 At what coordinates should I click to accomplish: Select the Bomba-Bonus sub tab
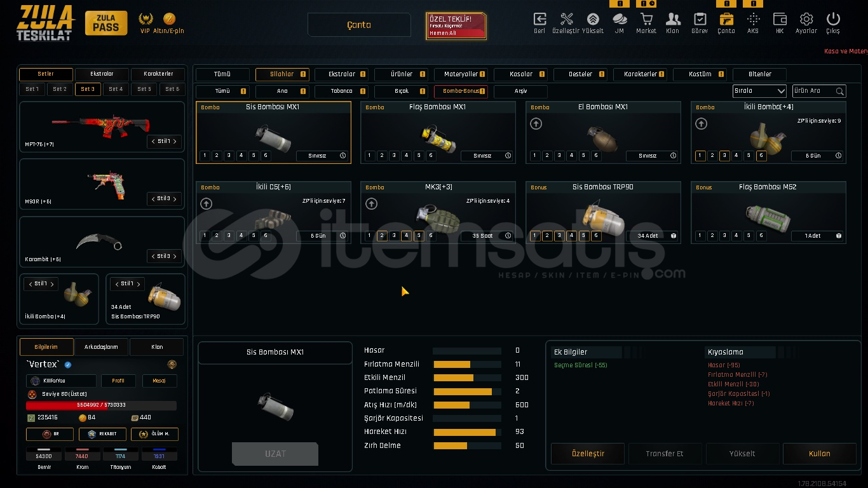(461, 91)
